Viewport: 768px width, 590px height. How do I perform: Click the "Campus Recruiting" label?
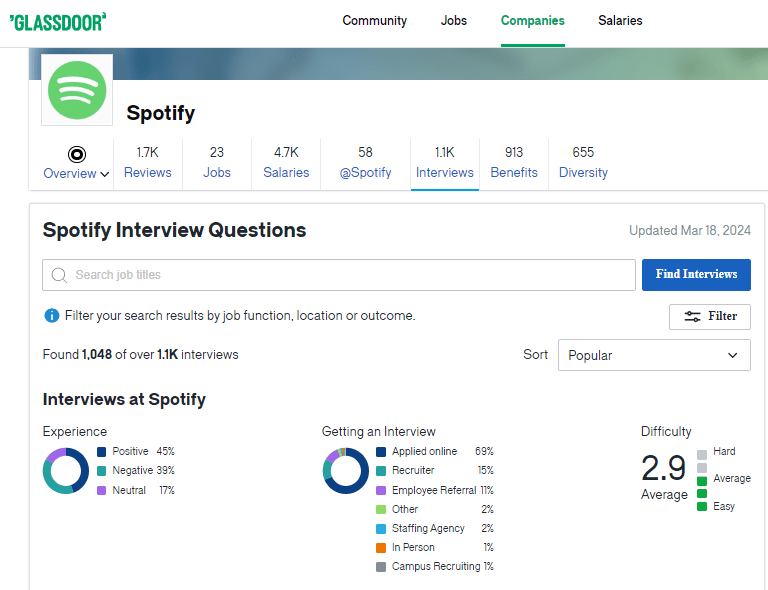pyautogui.click(x=436, y=566)
